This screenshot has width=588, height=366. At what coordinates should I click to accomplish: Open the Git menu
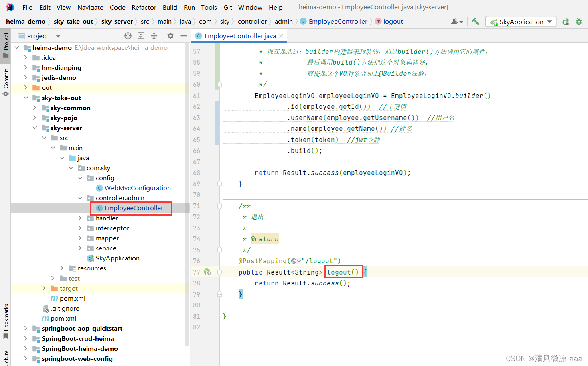[228, 7]
